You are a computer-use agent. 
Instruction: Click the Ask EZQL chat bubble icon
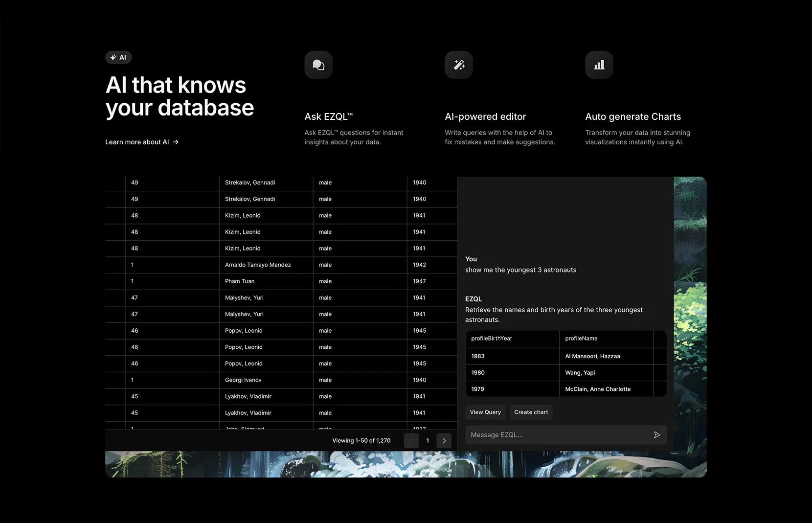coord(318,65)
